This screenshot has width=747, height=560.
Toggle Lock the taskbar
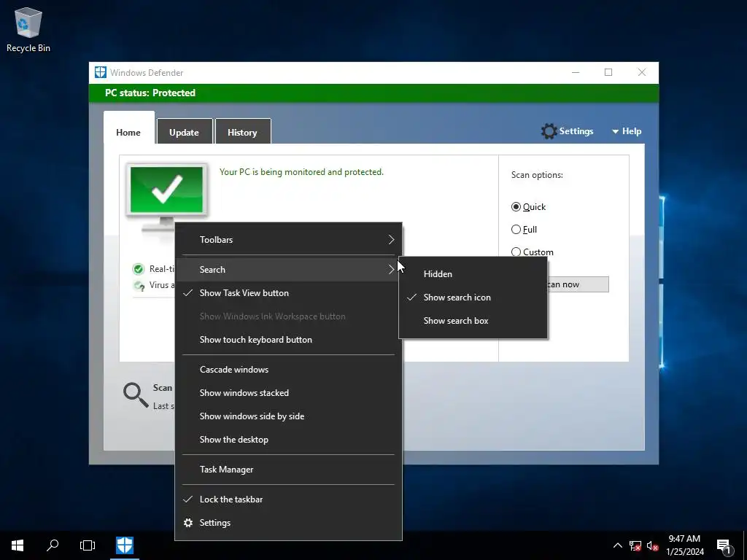point(288,499)
